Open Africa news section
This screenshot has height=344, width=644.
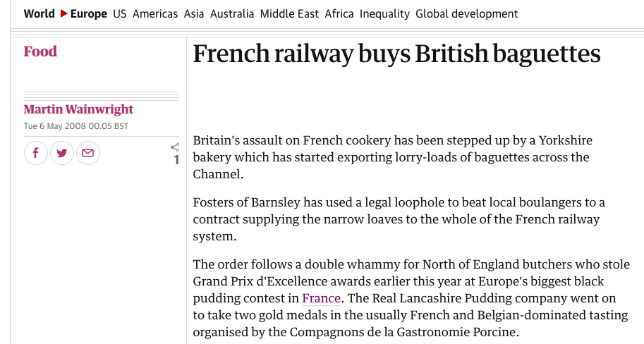[339, 14]
